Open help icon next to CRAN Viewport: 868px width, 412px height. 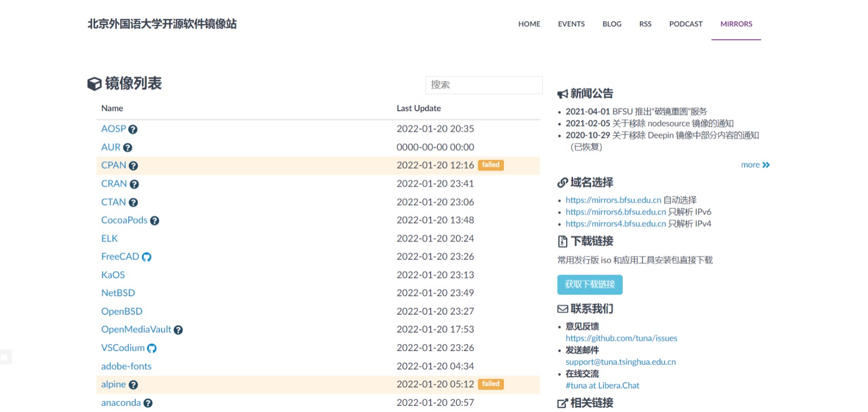point(134,184)
